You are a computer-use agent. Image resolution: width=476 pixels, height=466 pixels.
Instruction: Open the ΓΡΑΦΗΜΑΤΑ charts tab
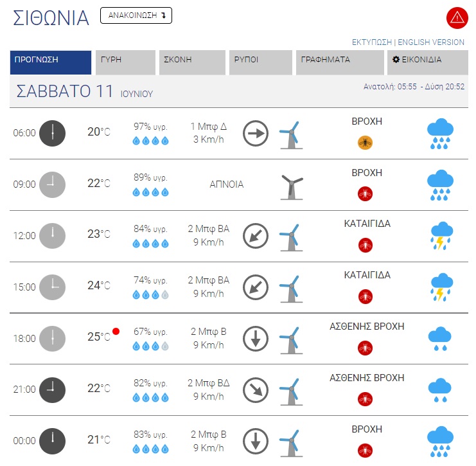coord(339,62)
